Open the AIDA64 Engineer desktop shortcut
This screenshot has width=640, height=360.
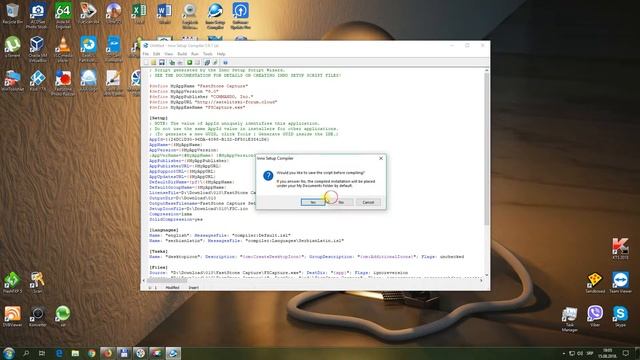coord(63,16)
